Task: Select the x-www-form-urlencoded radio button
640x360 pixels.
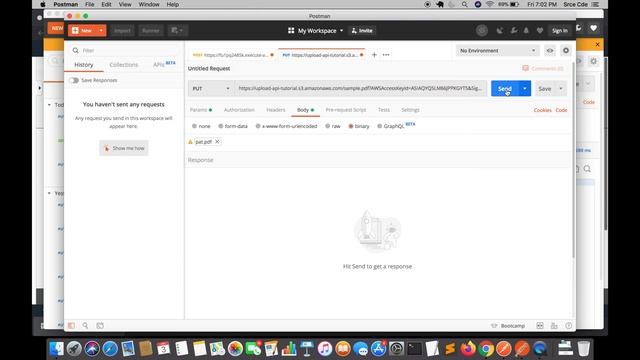Action: click(258, 126)
